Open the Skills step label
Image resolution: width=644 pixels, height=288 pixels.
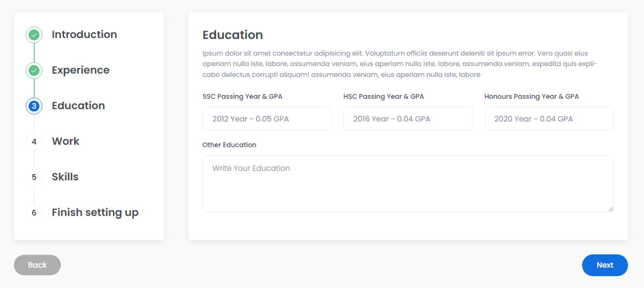[65, 177]
